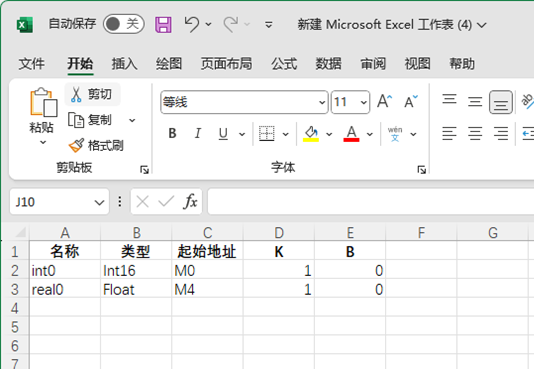Image resolution: width=534 pixels, height=369 pixels.
Task: Apply yellow fill color
Action: (x=311, y=133)
